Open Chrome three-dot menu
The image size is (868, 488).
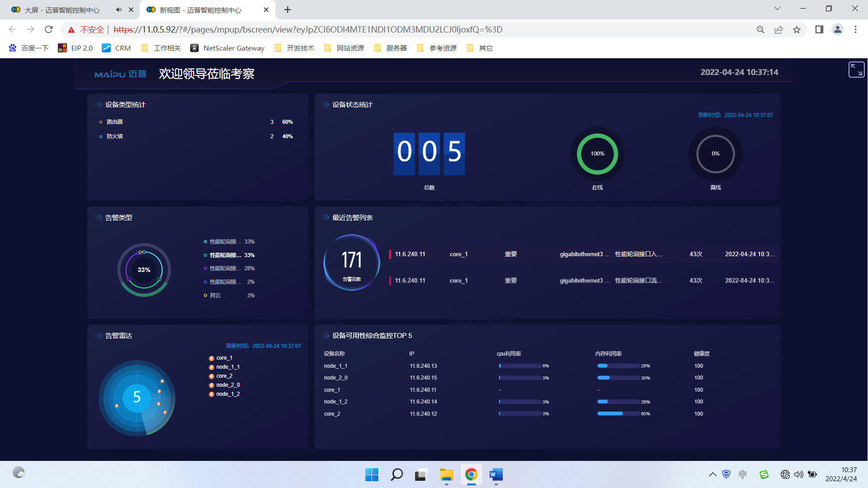855,29
